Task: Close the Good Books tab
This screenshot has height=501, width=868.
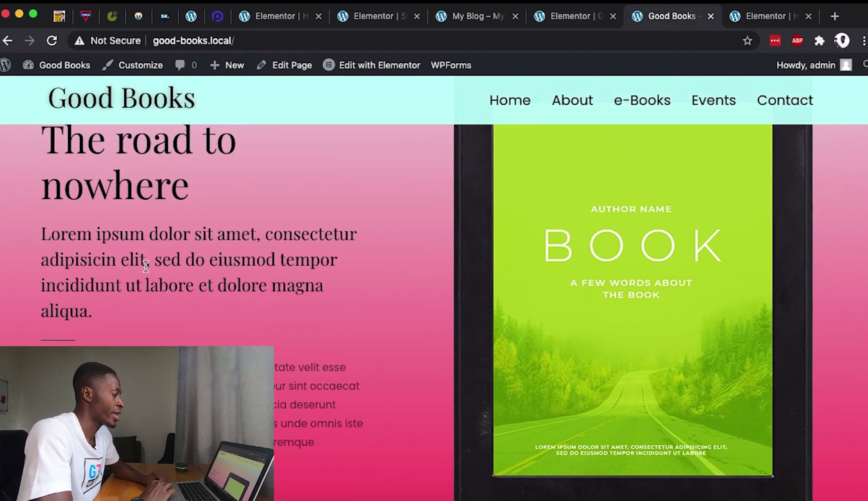Action: 710,16
